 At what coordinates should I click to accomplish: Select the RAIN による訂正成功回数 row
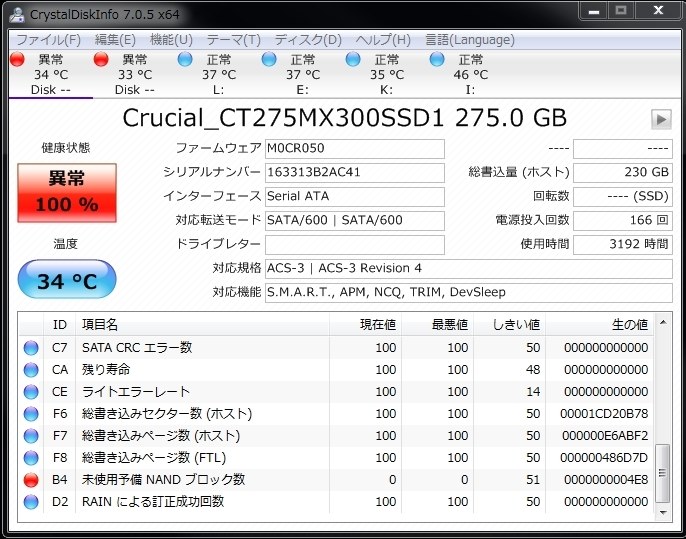point(336,502)
